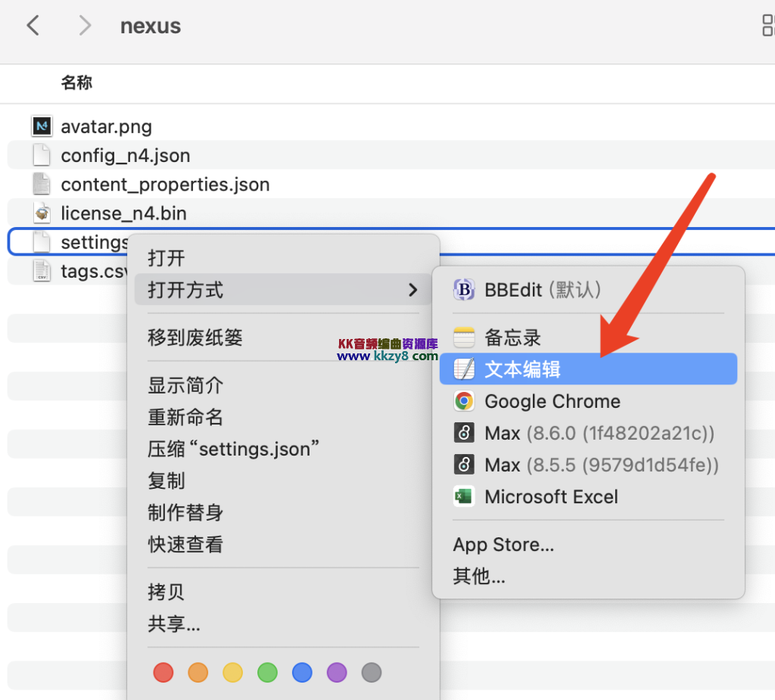The image size is (775, 700).
Task: Click the 备忘录 Notes app icon
Action: pos(463,337)
